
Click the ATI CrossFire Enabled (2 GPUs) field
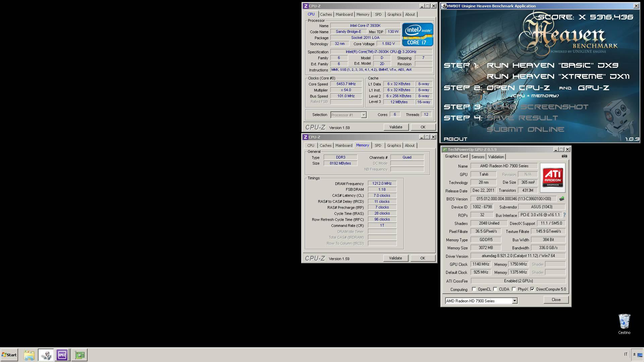pyautogui.click(x=518, y=281)
